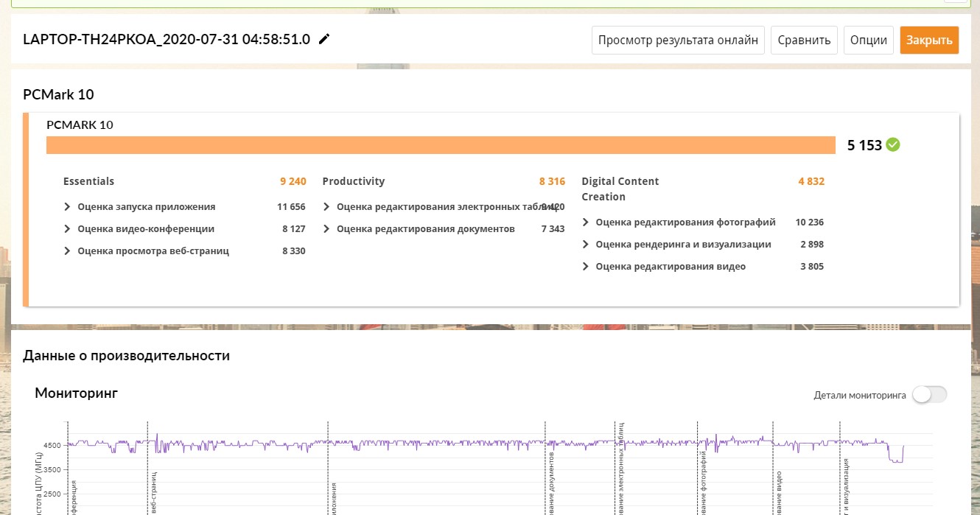Click the video conference score 8 127
This screenshot has width=980, height=515.
[x=294, y=229]
